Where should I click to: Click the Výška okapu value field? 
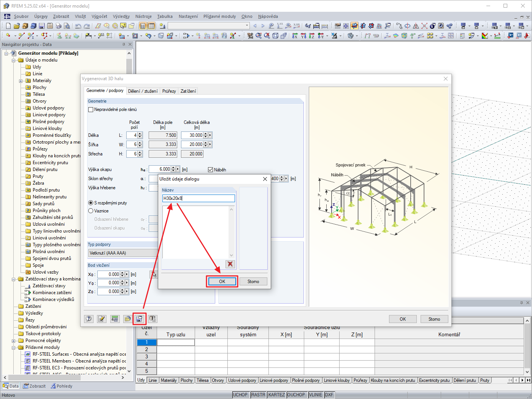point(160,169)
